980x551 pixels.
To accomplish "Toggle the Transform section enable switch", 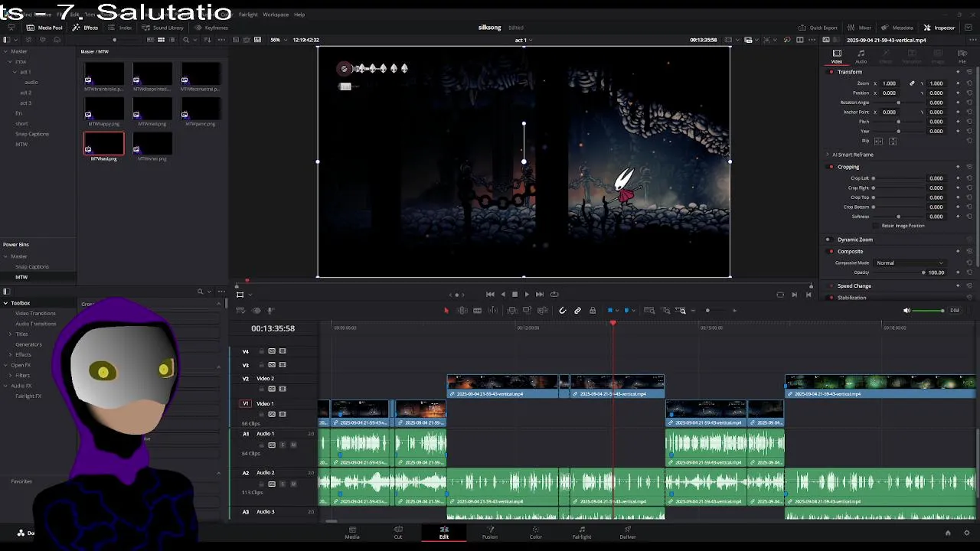I will [831, 72].
